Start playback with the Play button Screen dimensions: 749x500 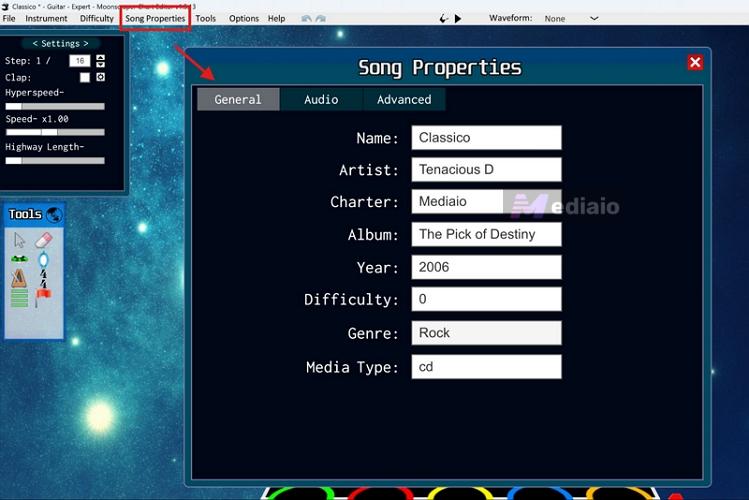tap(458, 19)
